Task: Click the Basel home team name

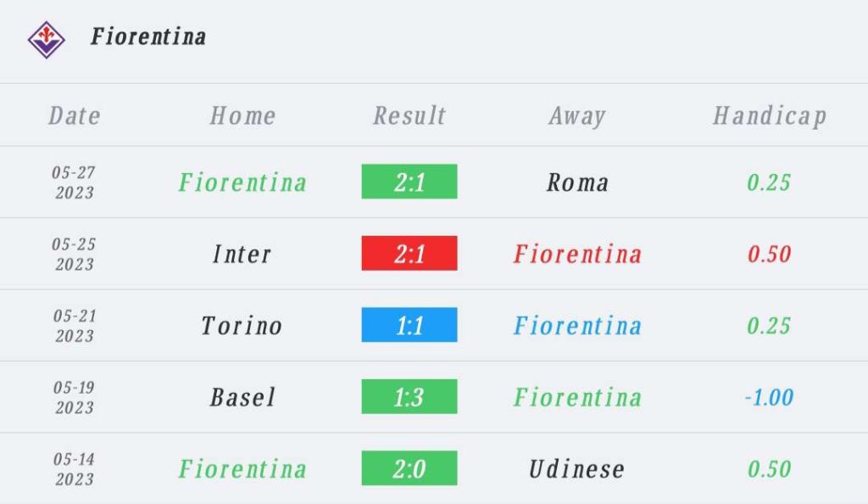Action: click(242, 397)
